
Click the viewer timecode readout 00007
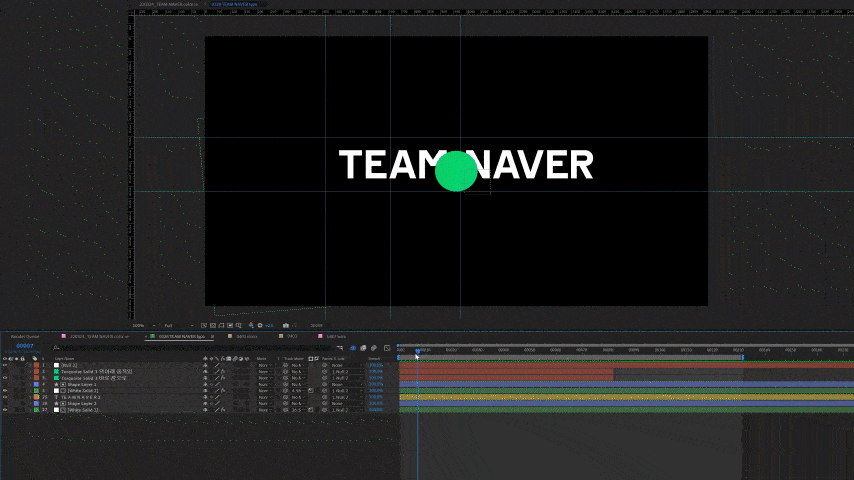point(316,325)
